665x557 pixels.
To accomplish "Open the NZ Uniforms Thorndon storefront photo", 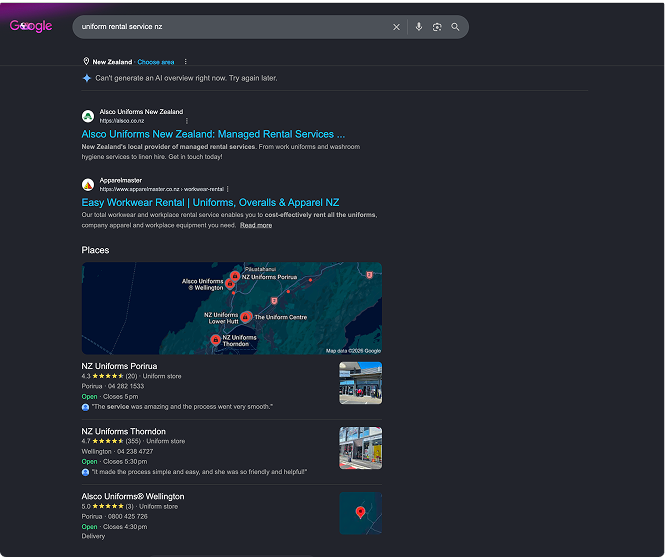I will 360,448.
